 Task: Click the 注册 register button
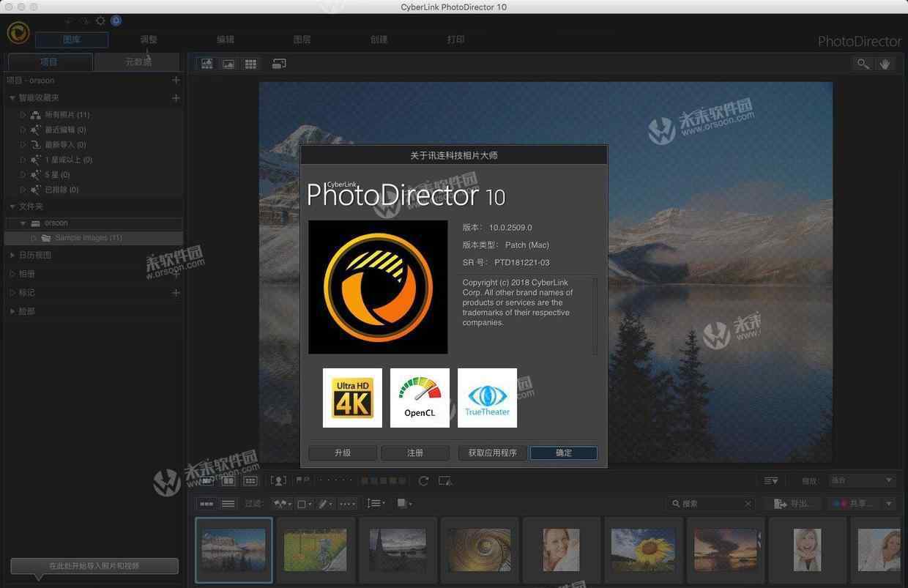pyautogui.click(x=415, y=453)
